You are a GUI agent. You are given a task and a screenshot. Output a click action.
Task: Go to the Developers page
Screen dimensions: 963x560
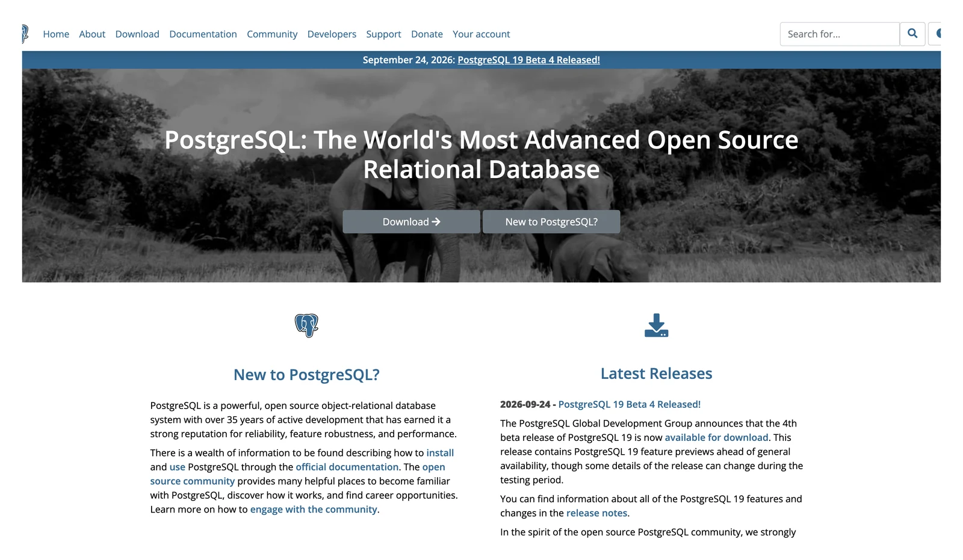point(332,34)
